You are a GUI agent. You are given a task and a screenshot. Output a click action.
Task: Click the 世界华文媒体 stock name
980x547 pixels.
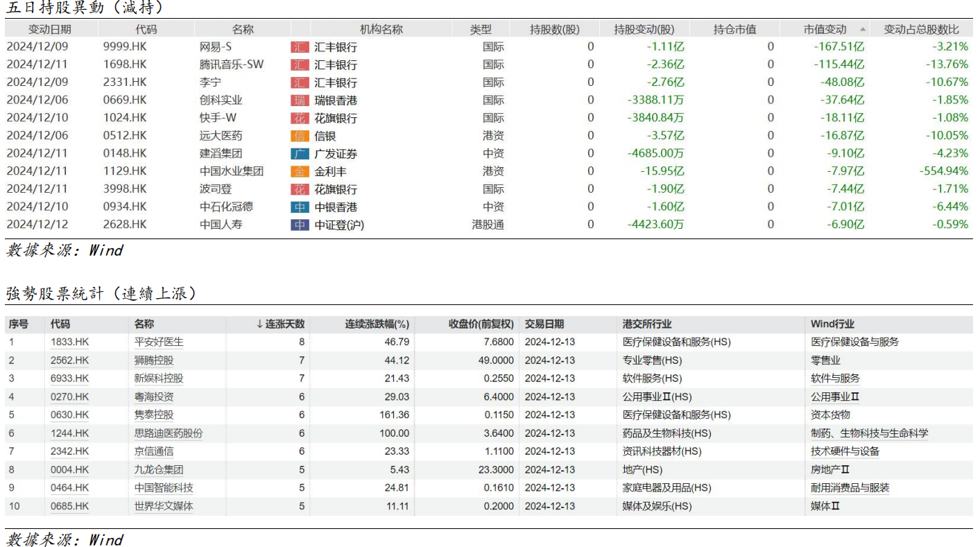coord(164,506)
